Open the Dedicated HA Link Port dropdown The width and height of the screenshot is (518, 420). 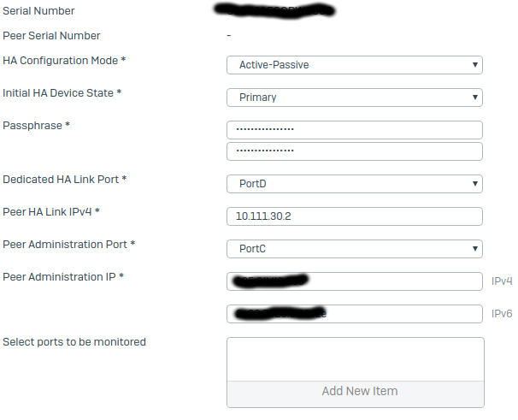(x=355, y=184)
